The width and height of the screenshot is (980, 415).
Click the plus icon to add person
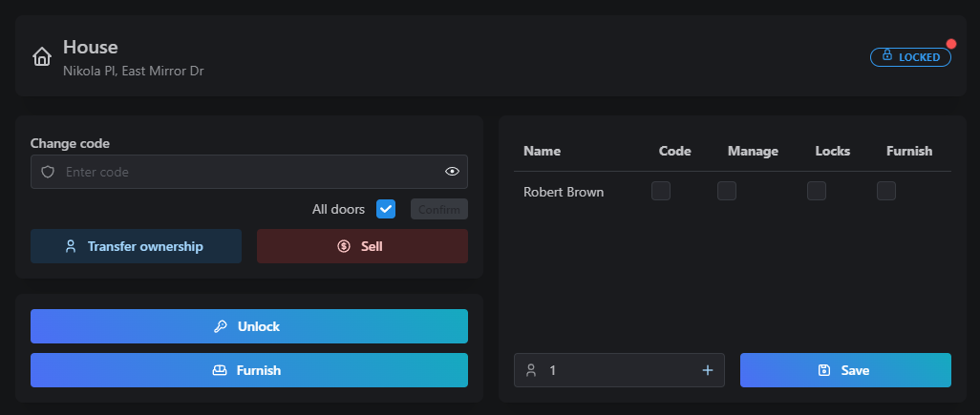click(x=708, y=370)
